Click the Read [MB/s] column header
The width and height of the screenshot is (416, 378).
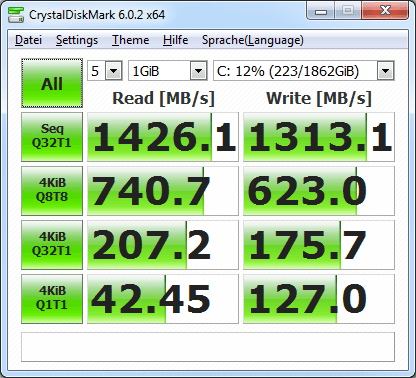coord(163,98)
